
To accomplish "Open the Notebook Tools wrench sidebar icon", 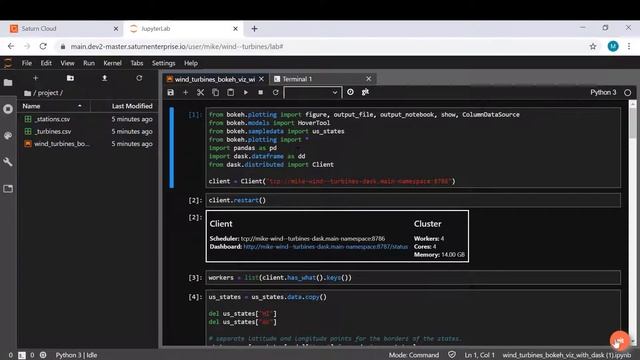I will pyautogui.click(x=8, y=162).
